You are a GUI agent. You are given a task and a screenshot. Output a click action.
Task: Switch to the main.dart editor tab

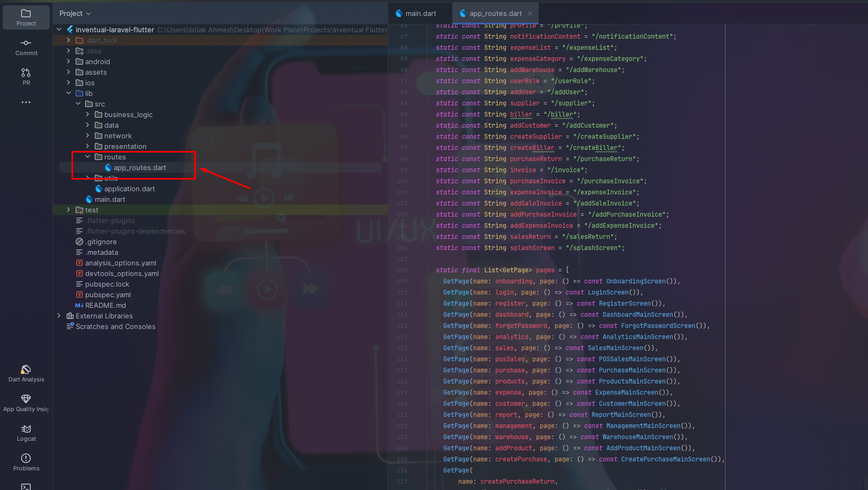[420, 13]
